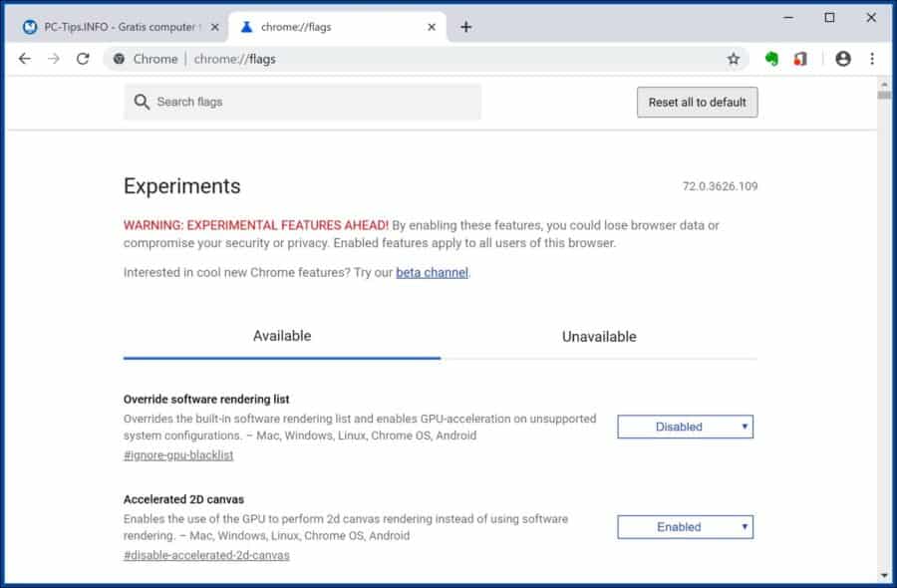Open the Office extension icon

(799, 59)
